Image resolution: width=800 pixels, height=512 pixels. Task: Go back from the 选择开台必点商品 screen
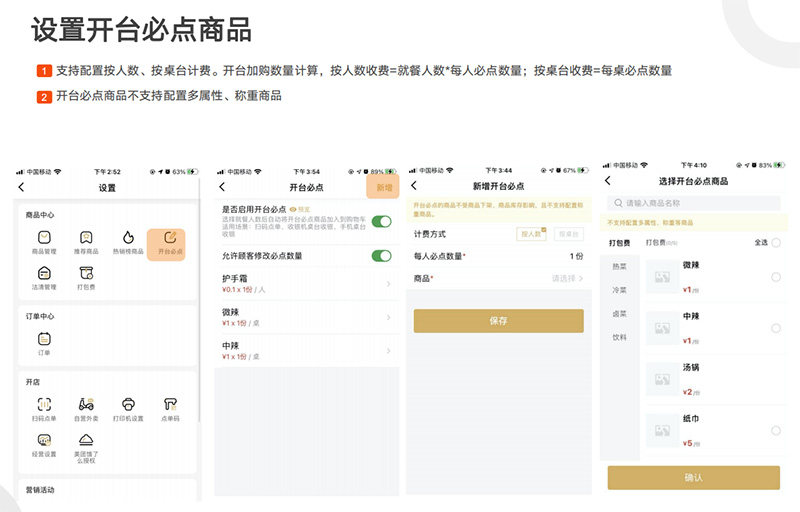click(607, 181)
